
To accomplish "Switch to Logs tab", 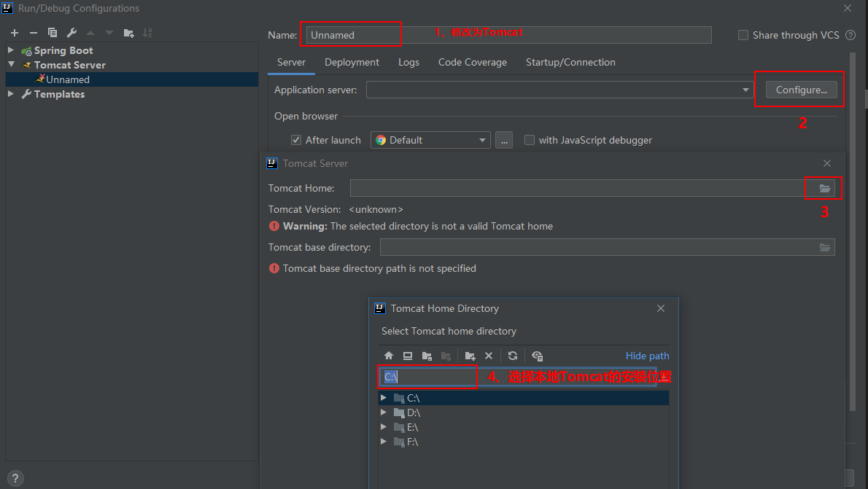I will coord(408,63).
